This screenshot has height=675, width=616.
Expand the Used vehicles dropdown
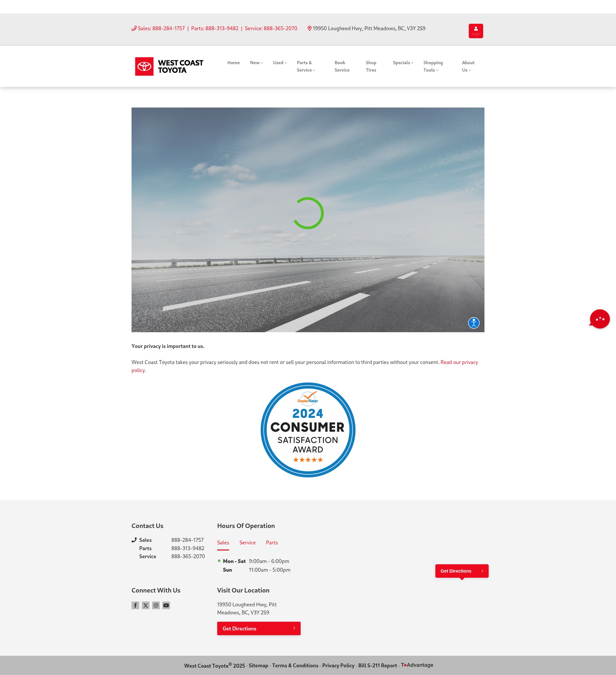(x=280, y=63)
